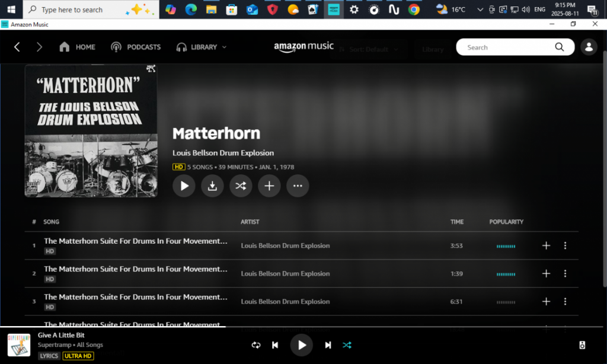Screen dimensions: 607x364
Task: Open album more options menu
Action: 298,186
